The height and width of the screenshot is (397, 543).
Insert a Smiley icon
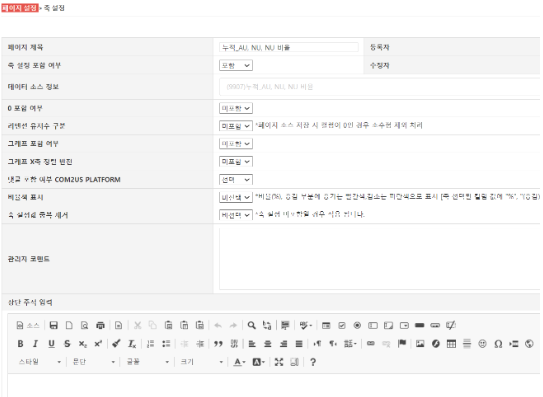point(482,344)
